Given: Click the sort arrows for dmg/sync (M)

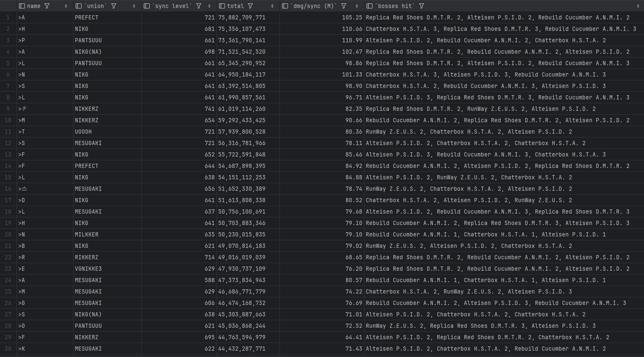Looking at the screenshot, I should pos(357,6).
